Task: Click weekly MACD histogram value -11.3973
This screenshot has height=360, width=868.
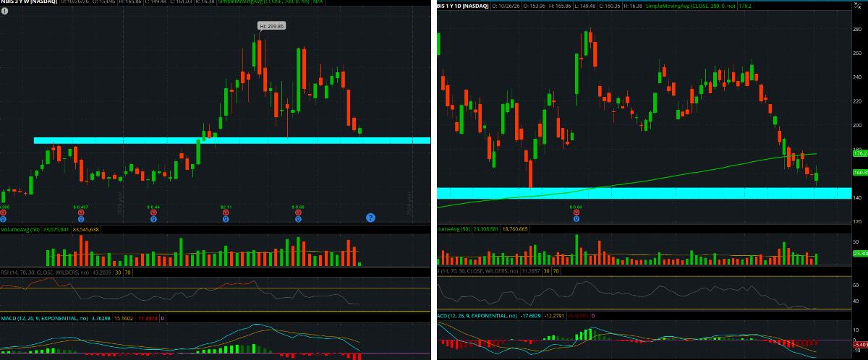Action: 148,318
